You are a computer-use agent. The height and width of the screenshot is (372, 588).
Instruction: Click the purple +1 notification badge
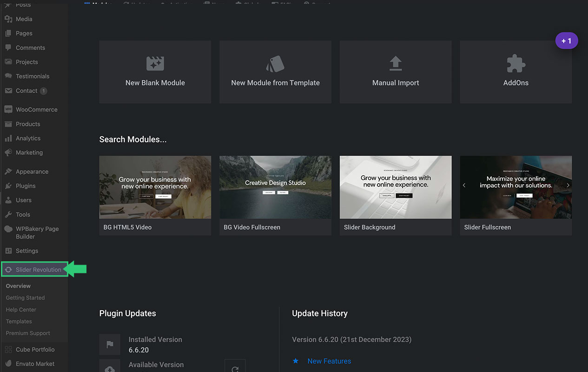point(566,41)
